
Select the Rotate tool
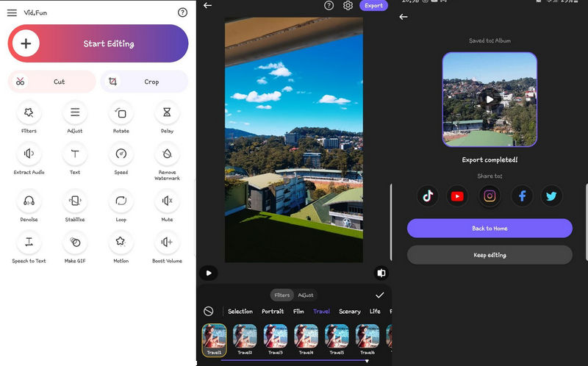[121, 112]
